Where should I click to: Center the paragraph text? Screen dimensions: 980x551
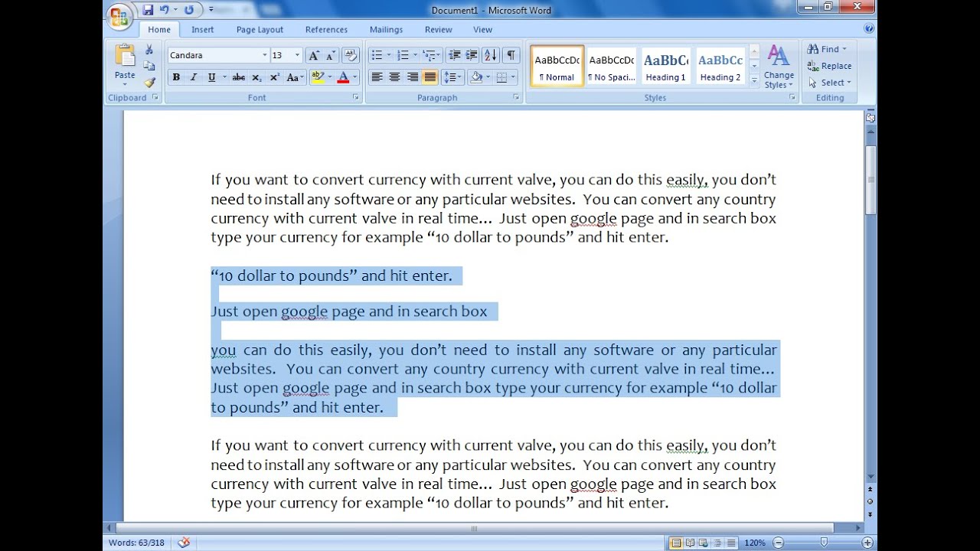click(x=394, y=77)
